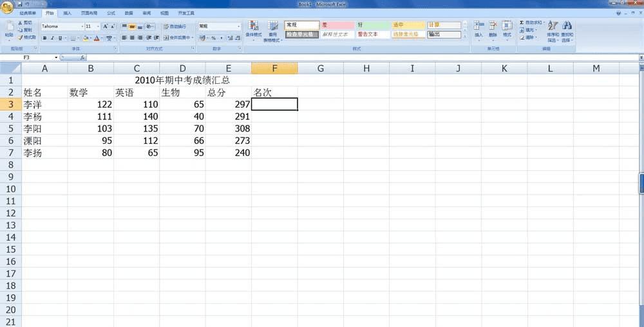Screen dimensions: 644x327
Task: Open the Office button menu
Action: point(7,7)
